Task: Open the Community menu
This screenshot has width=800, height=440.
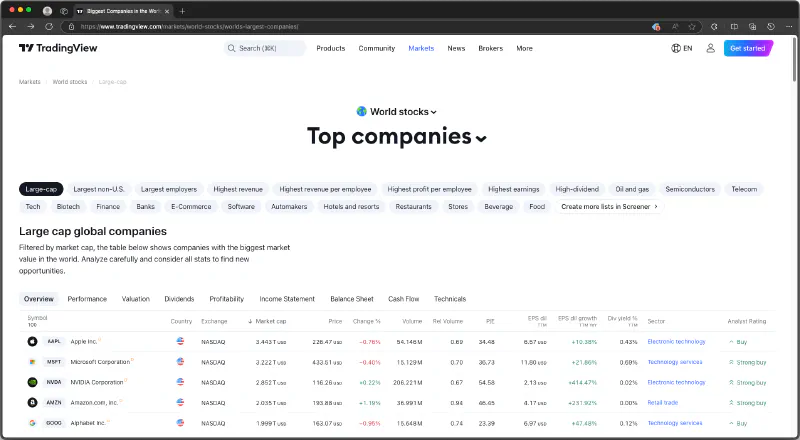Action: point(377,48)
